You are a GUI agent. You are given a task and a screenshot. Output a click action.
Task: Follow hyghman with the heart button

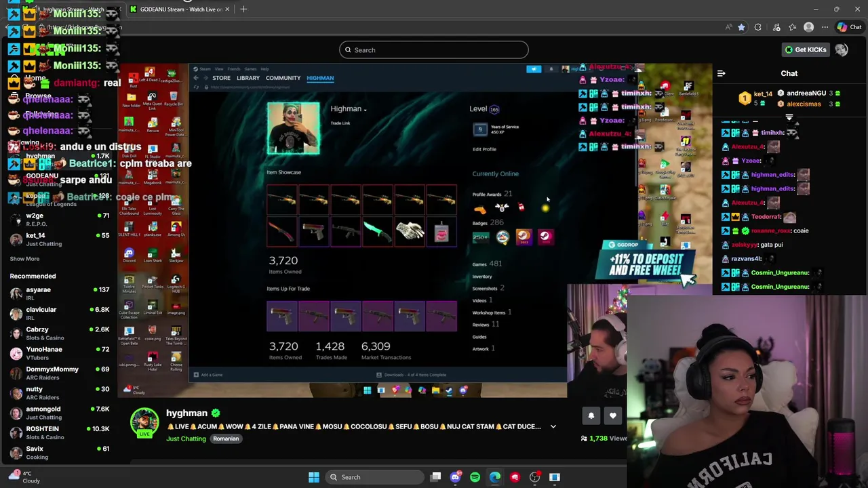click(613, 416)
